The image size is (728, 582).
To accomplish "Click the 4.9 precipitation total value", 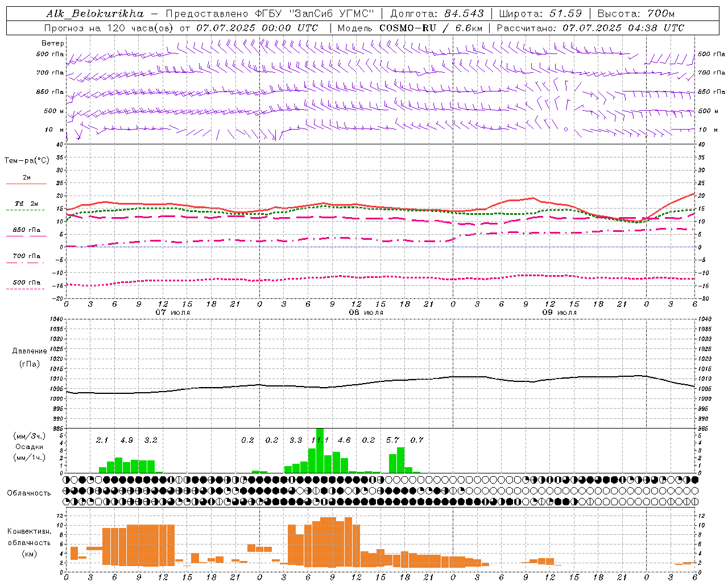I will click(126, 440).
